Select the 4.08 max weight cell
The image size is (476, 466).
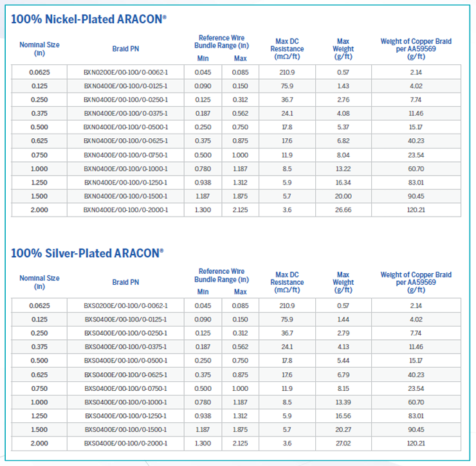click(x=343, y=114)
